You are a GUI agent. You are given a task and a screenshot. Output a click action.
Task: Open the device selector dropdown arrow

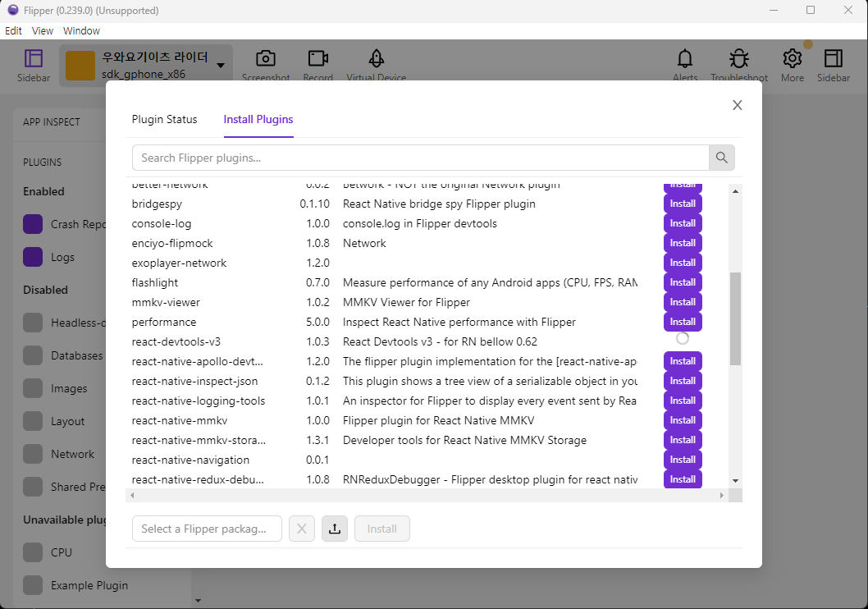tap(221, 66)
